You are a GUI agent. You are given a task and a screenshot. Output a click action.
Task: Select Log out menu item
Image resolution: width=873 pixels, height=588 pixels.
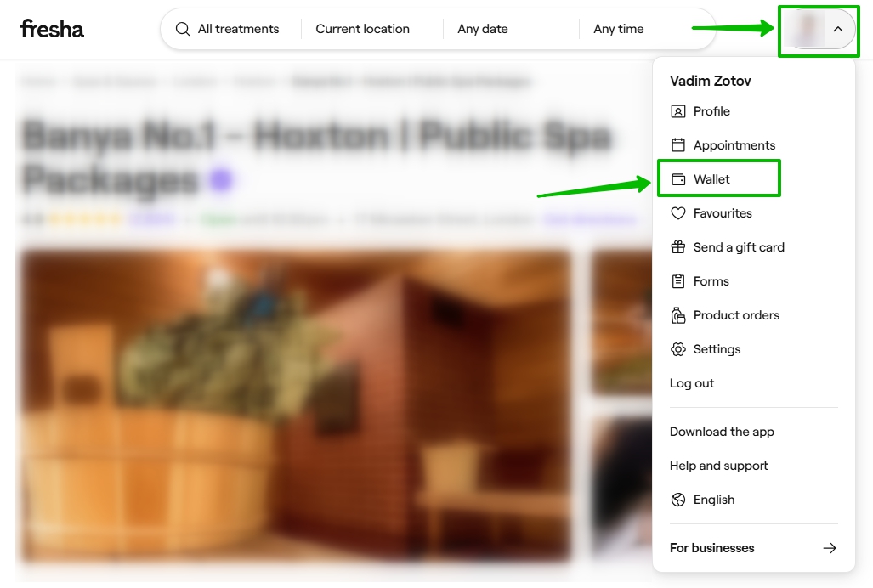(692, 383)
